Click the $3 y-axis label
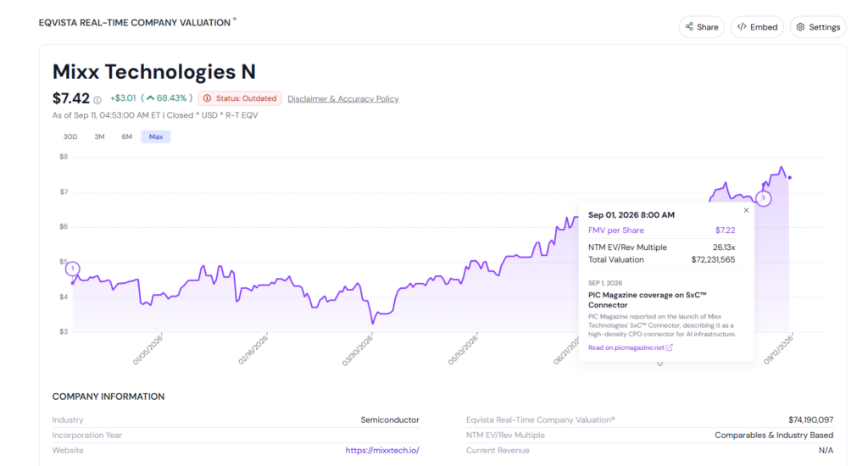868x466 pixels. click(64, 331)
